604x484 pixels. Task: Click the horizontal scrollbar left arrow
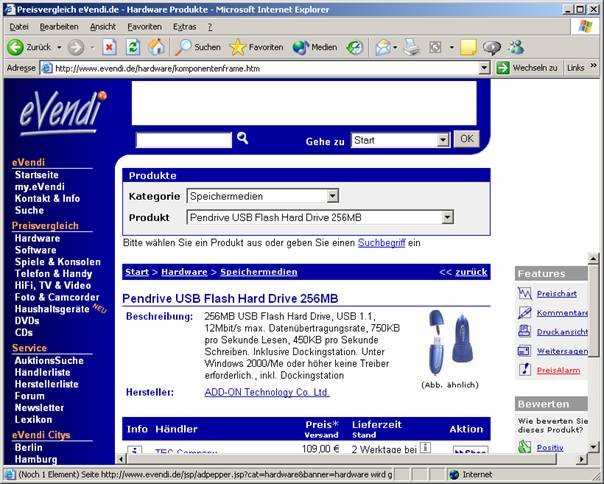[x=121, y=459]
